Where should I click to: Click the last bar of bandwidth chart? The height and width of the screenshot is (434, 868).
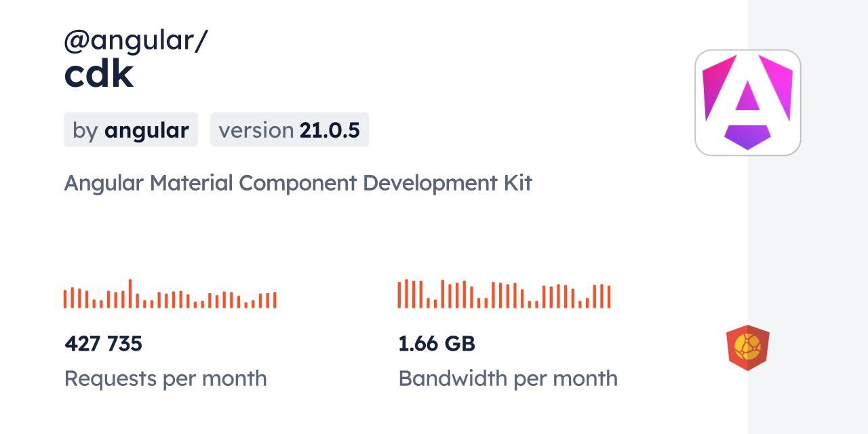point(610,296)
